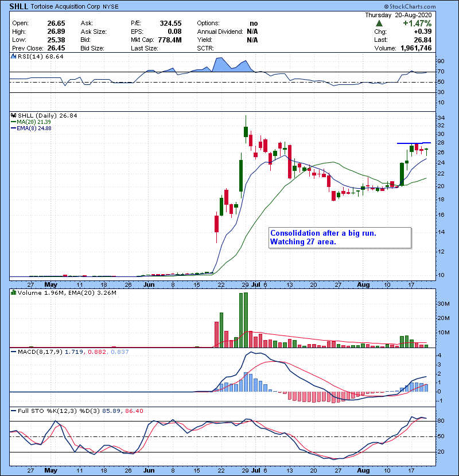The image size is (459, 476).
Task: Click the Options value no
Action: point(254,24)
